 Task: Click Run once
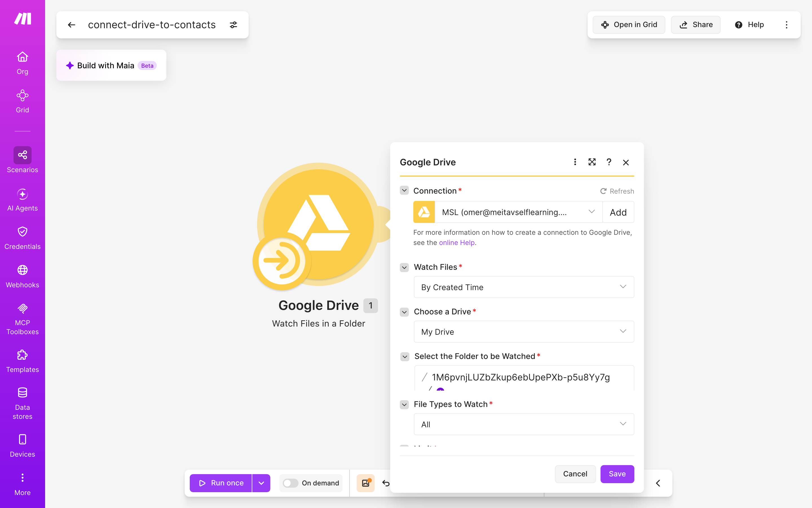tap(221, 483)
